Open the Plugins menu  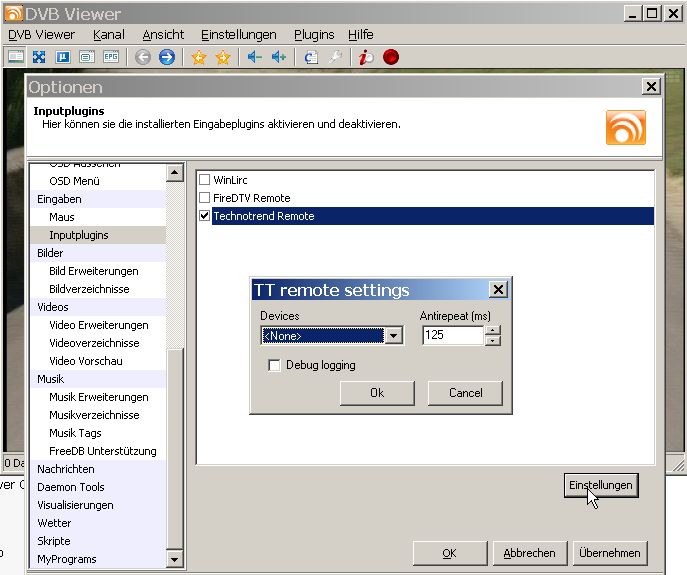(x=314, y=35)
